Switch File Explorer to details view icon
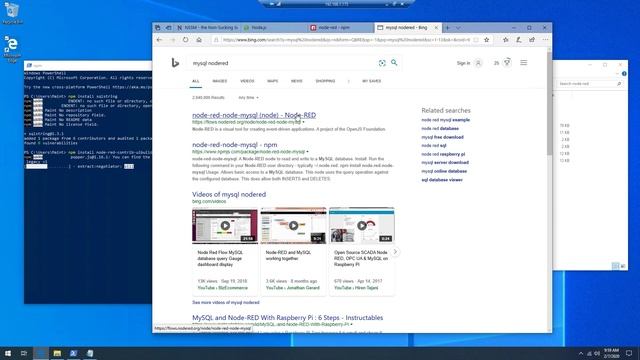Viewport: 640px width, 360px height. tap(616, 266)
